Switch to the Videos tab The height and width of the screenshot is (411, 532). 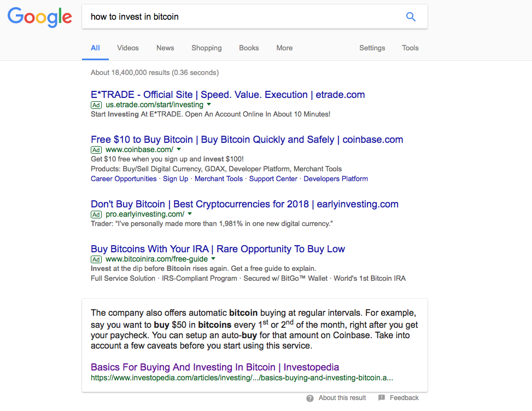[127, 48]
